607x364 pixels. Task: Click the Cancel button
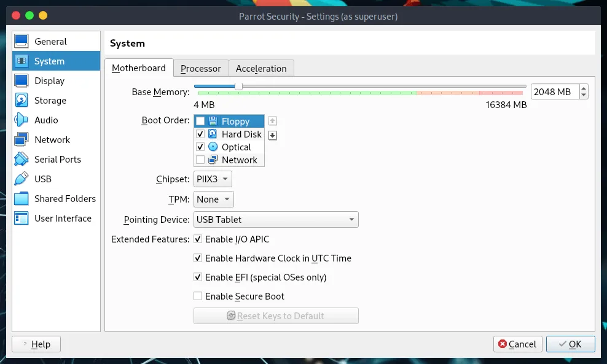tap(517, 344)
